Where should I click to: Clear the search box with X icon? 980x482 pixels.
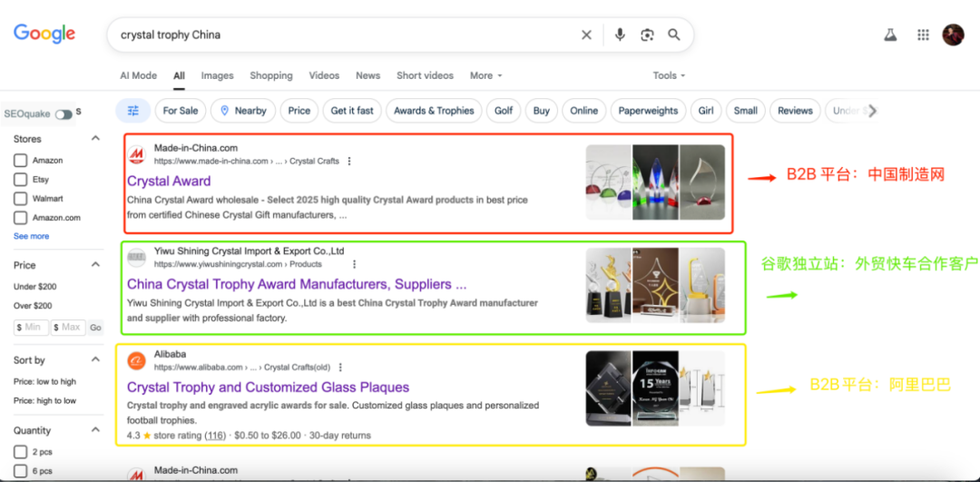(x=586, y=35)
